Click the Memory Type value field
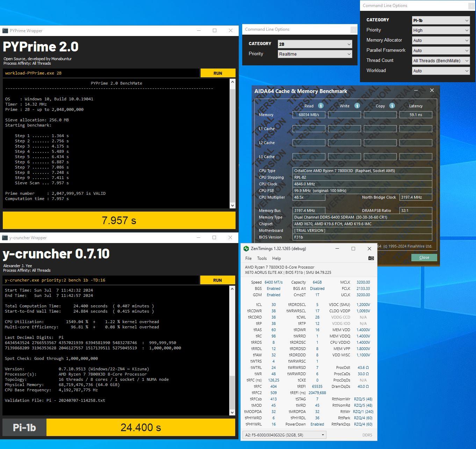 tap(362, 217)
